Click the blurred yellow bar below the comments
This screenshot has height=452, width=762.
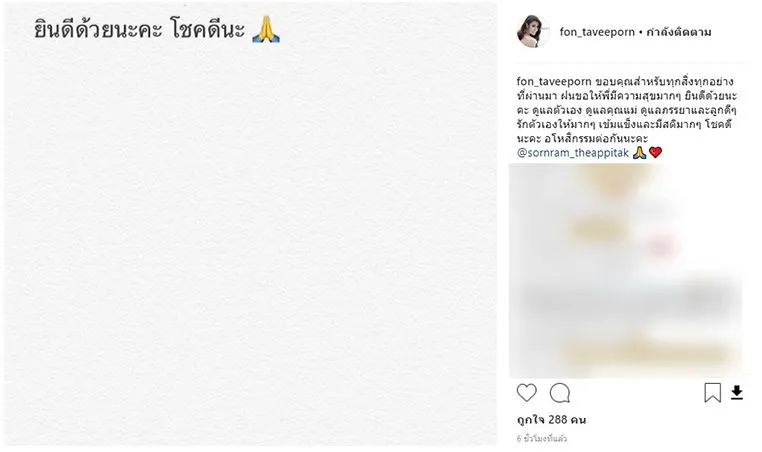pos(646,354)
